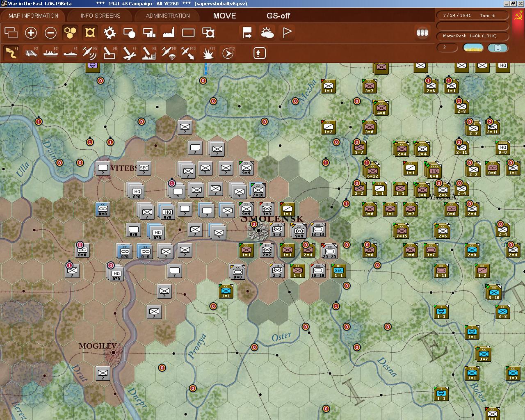Toggle the rectangle-with-circle overlay icon
The image size is (525, 420).
(x=129, y=32)
